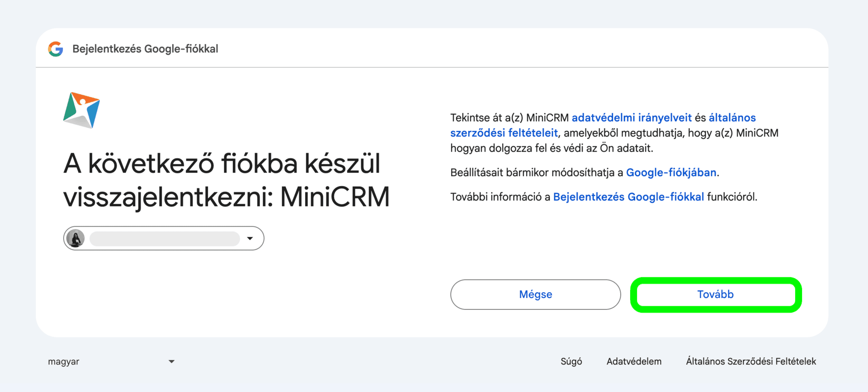Open the blue Bejelentkezés Google-fiókkal info link

pyautogui.click(x=628, y=197)
